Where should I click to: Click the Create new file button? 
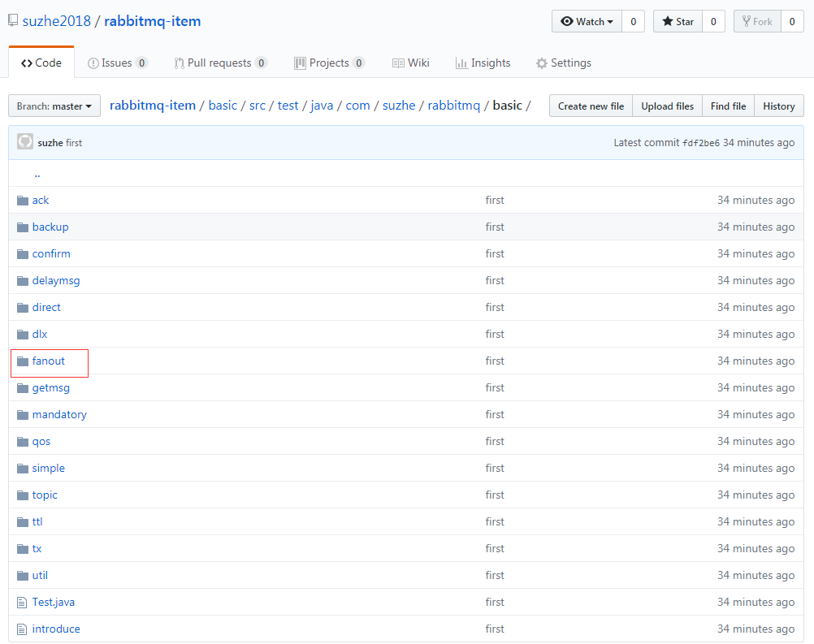coord(591,106)
